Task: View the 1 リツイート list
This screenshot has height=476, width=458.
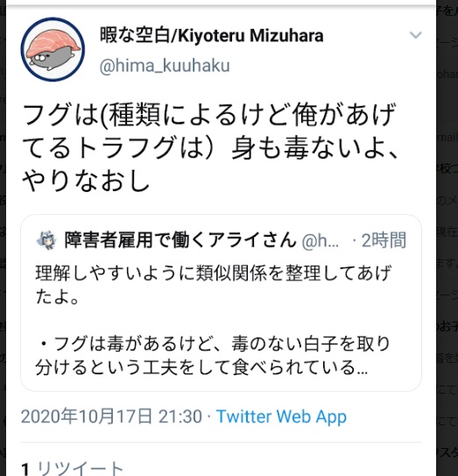Action: (x=72, y=468)
